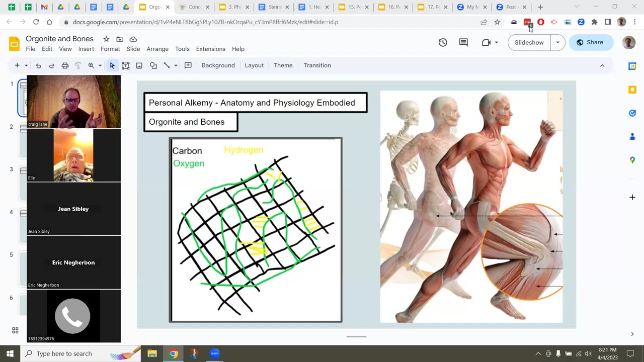Expand the Line type dropdown arrow

coord(176,65)
